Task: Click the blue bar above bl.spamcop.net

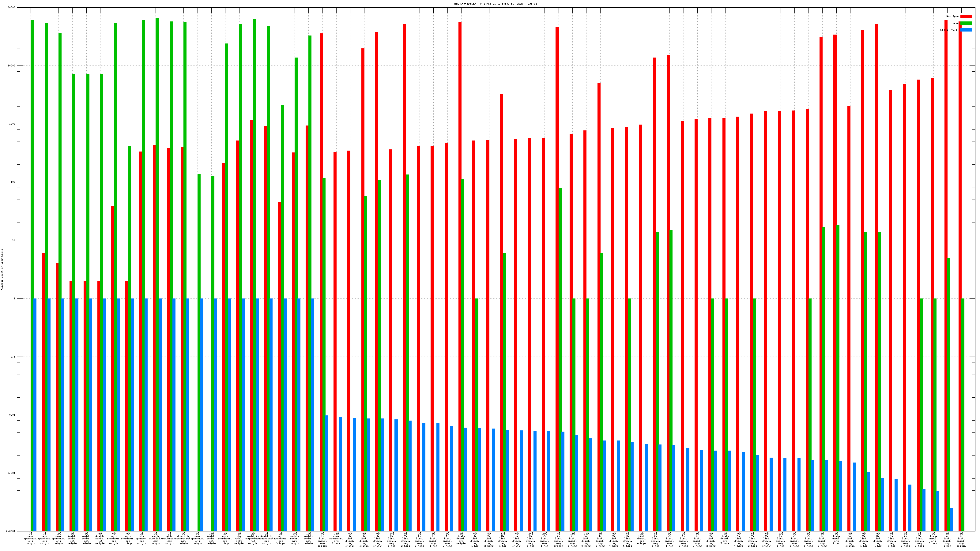Action: click(x=146, y=414)
